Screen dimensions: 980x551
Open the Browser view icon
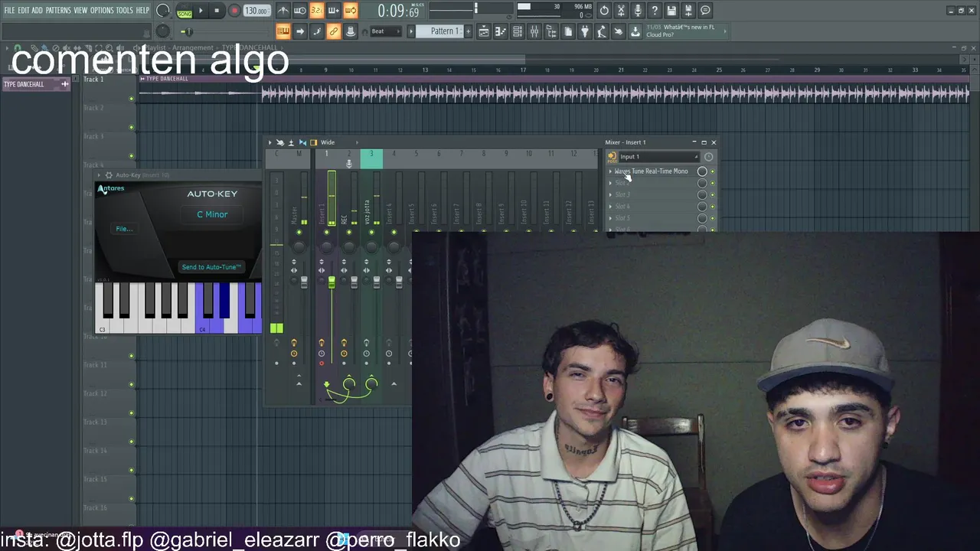coord(551,31)
